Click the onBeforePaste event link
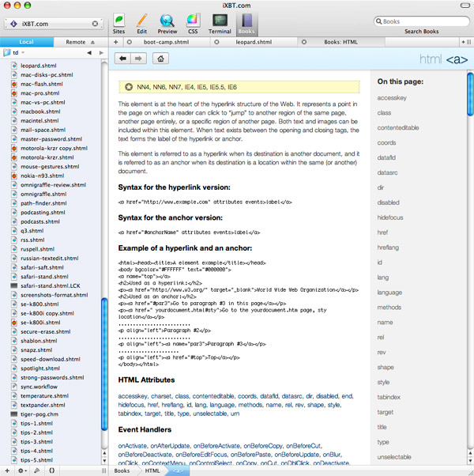474x476 pixels. point(250,455)
